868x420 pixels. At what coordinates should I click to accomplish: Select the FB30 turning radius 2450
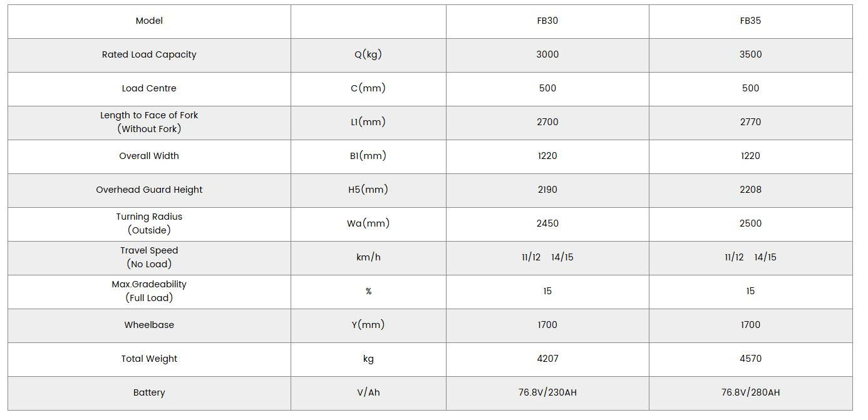(x=547, y=223)
